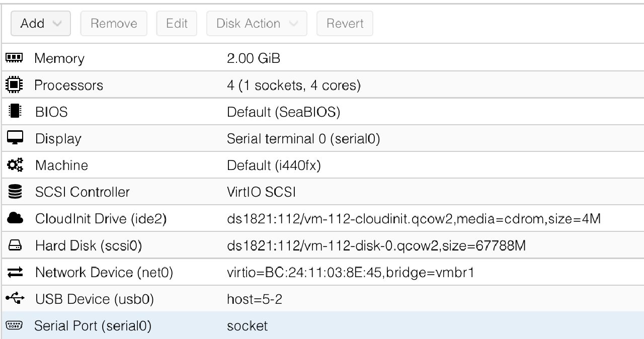Viewport: 644px width, 339px height.
Task: Click the USB Device icon
Action: pyautogui.click(x=15, y=299)
